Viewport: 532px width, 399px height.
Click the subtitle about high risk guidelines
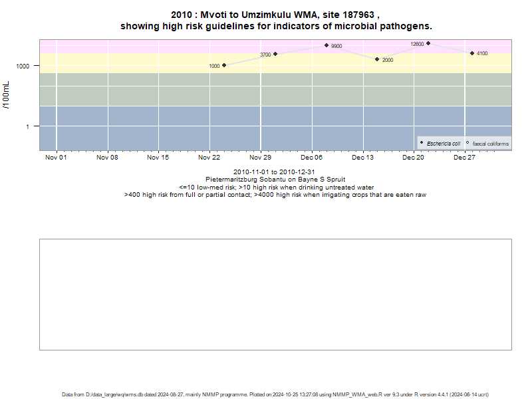(x=276, y=26)
